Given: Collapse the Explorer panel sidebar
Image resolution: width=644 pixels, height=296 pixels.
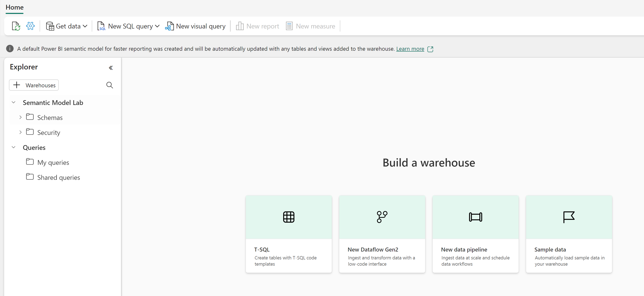Looking at the screenshot, I should pos(111,67).
